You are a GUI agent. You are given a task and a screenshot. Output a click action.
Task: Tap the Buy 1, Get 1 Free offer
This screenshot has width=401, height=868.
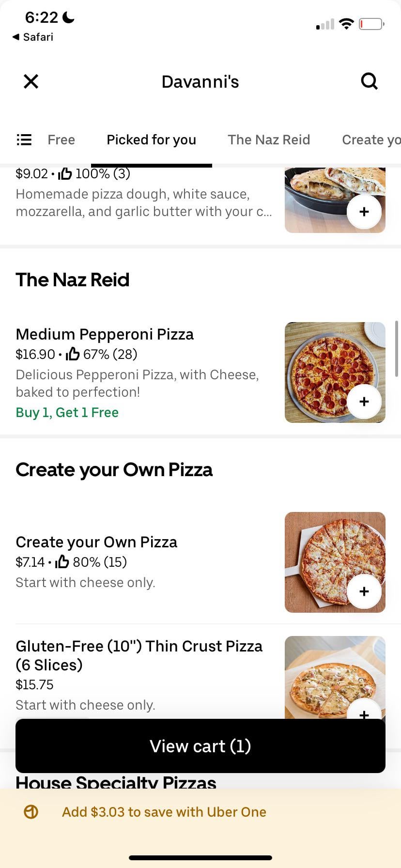(x=67, y=413)
